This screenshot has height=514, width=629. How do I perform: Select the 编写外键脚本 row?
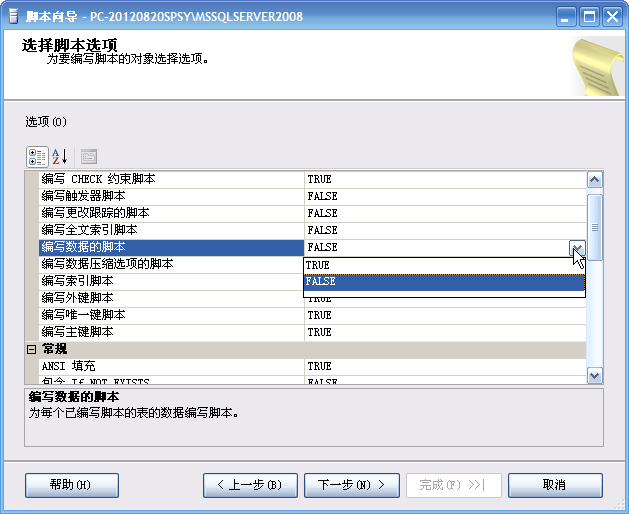click(x=172, y=298)
